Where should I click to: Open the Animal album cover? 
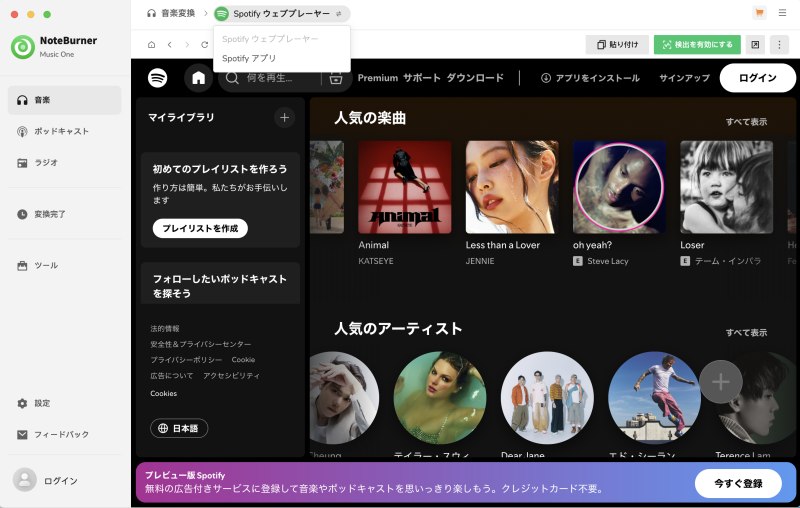coord(405,187)
